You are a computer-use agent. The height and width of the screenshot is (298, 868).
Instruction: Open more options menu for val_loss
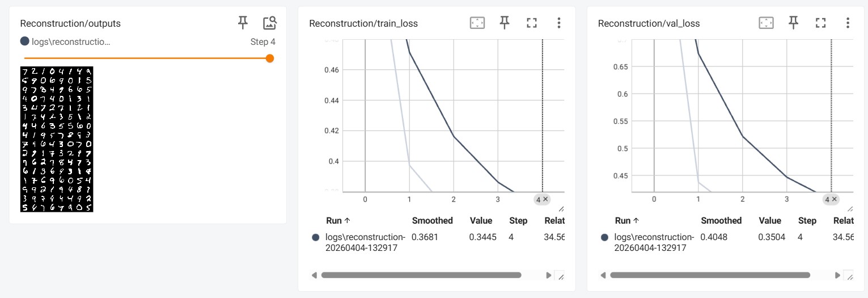848,23
